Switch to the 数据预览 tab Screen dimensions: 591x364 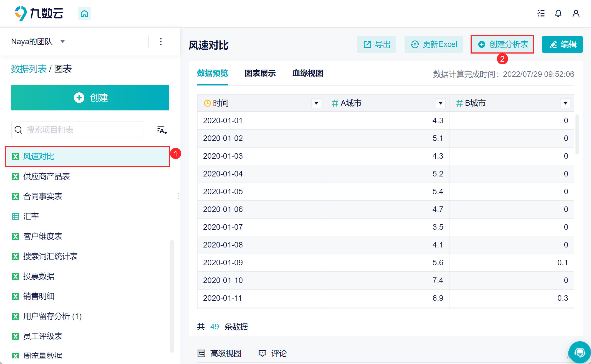[x=213, y=73]
